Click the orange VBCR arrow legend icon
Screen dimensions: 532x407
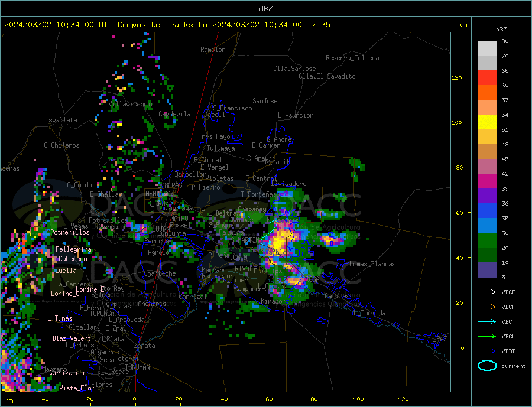pos(487,307)
